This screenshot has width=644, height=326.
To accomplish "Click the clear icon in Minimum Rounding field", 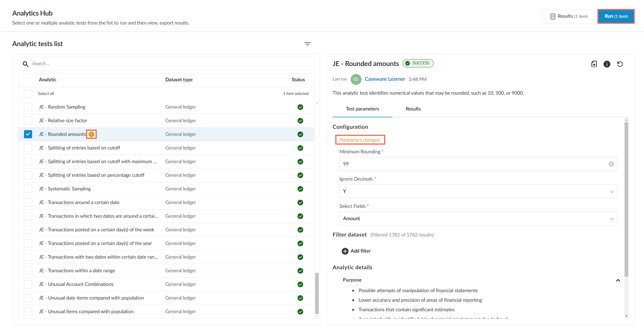I will (x=611, y=164).
